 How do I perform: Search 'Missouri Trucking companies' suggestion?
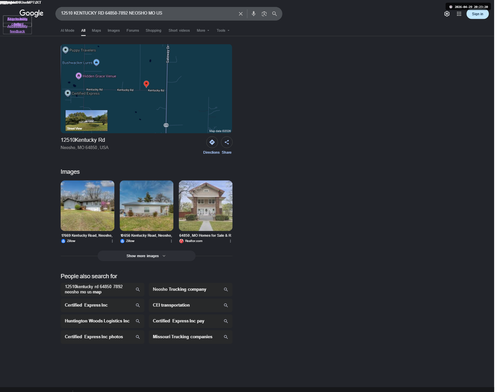(x=190, y=337)
